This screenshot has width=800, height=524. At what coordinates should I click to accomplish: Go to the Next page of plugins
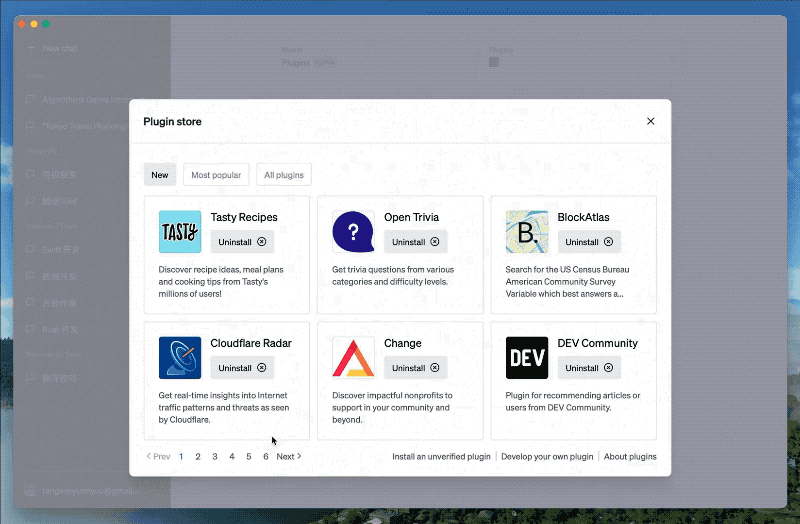pos(288,457)
